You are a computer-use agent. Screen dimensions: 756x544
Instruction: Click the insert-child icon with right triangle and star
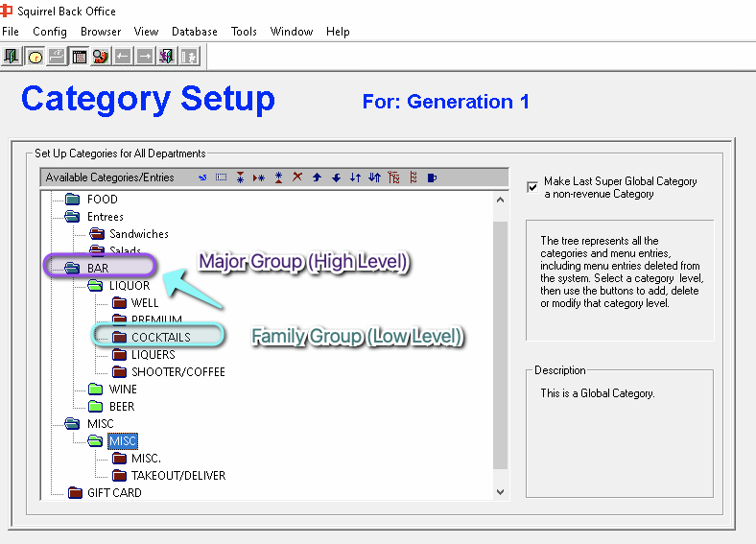259,177
